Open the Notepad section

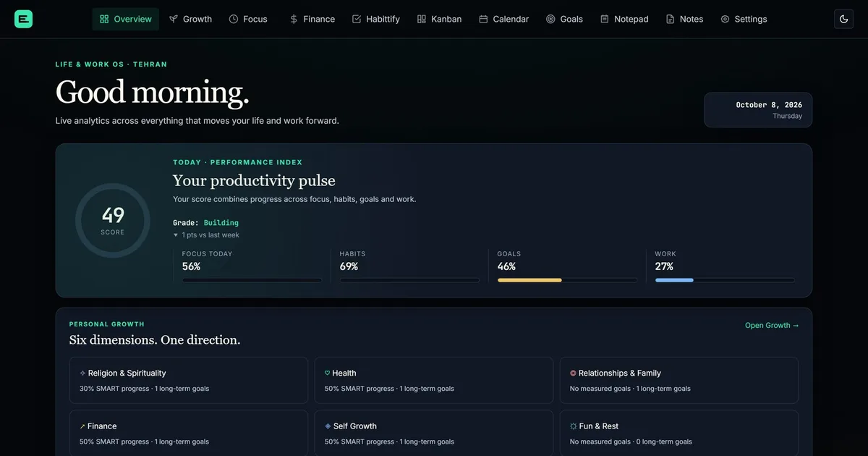[624, 19]
